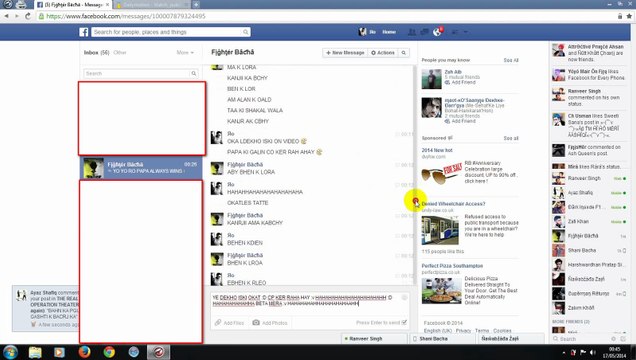Open a new browser tab

(196, 4)
